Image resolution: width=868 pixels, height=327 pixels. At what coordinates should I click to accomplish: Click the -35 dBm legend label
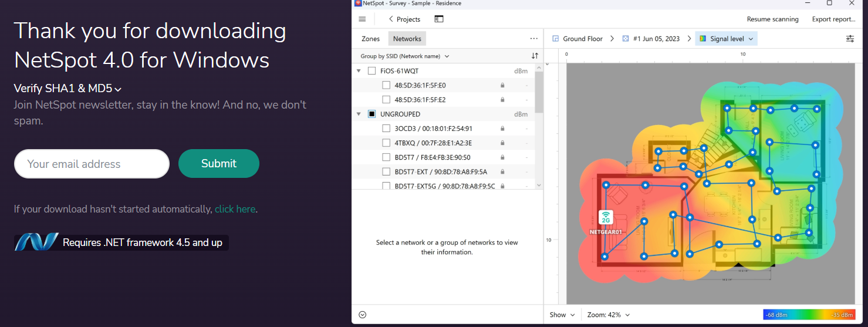click(842, 315)
